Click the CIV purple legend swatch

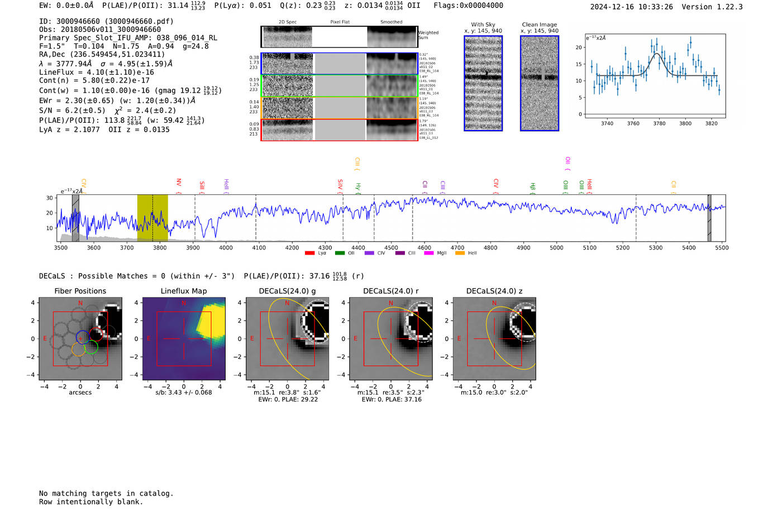(369, 253)
